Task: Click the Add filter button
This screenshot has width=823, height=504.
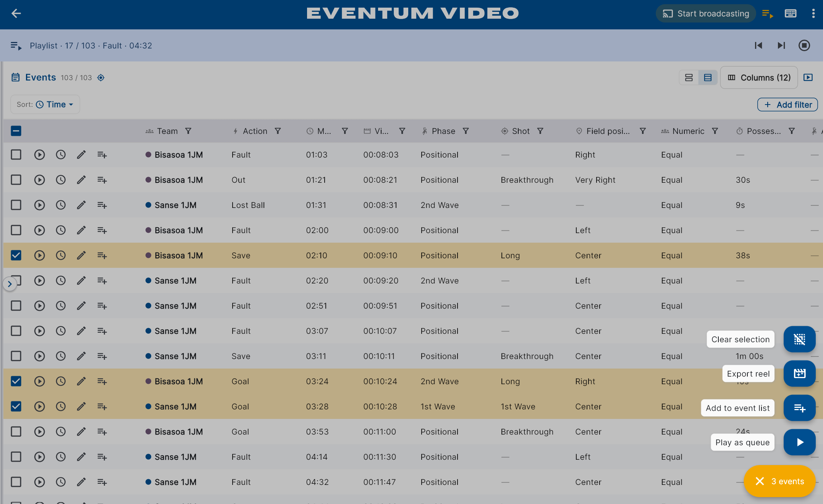Action: (787, 105)
